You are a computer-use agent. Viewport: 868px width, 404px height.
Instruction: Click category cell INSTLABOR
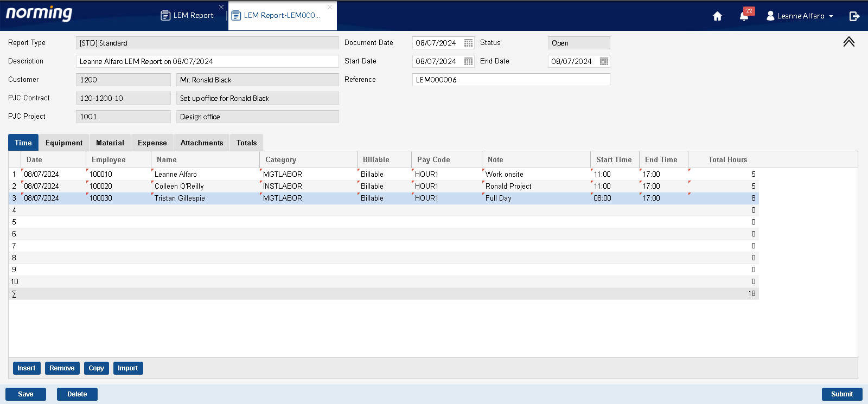click(x=308, y=186)
